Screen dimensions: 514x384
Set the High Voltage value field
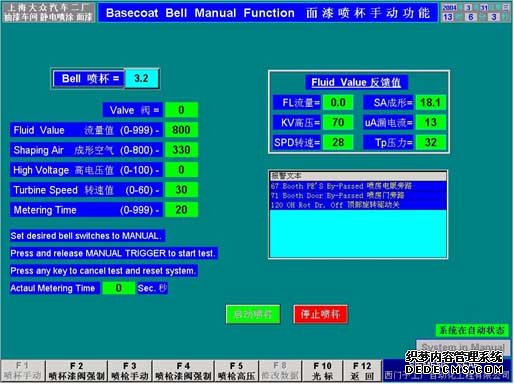pos(181,170)
